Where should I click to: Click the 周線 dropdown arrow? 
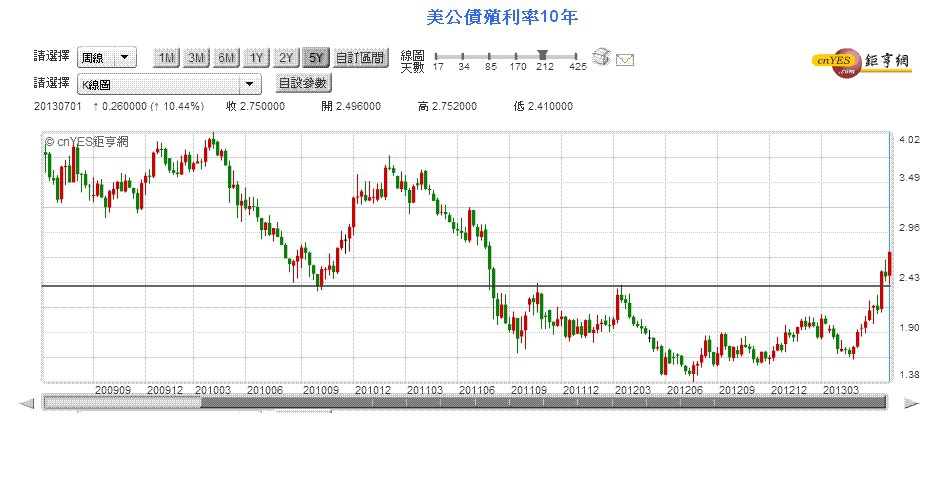[x=125, y=58]
